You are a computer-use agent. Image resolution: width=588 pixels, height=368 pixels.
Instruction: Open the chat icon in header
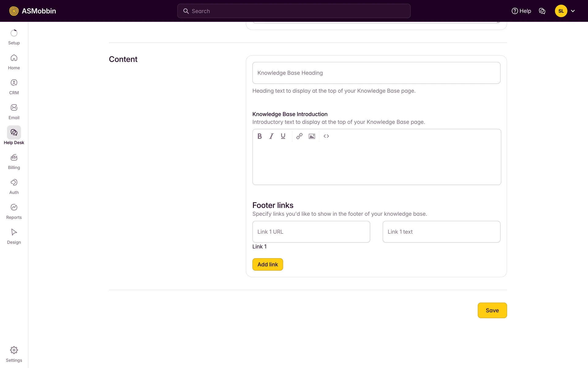click(542, 11)
